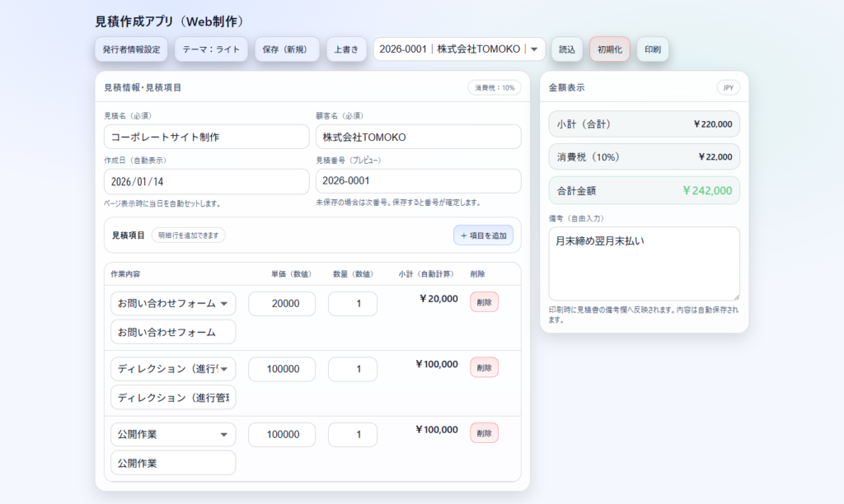Open the お問い合わせフォーム work content dropdown

coord(173,304)
